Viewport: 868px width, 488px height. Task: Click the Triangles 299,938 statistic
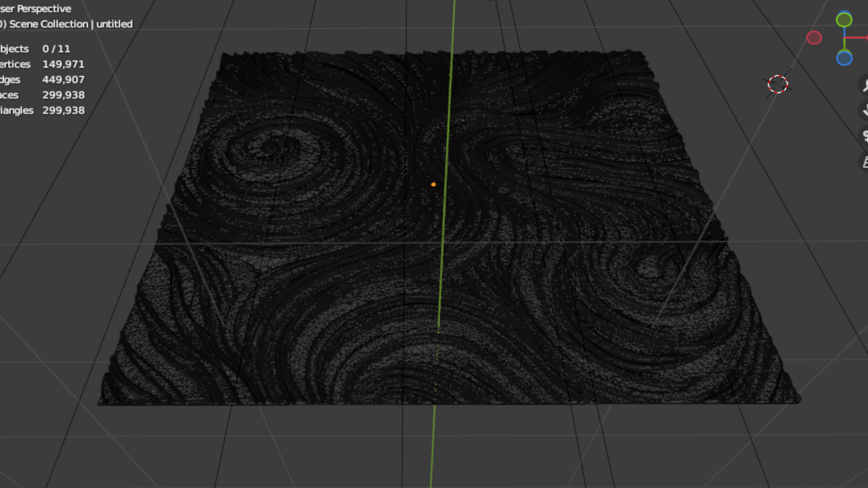42,110
